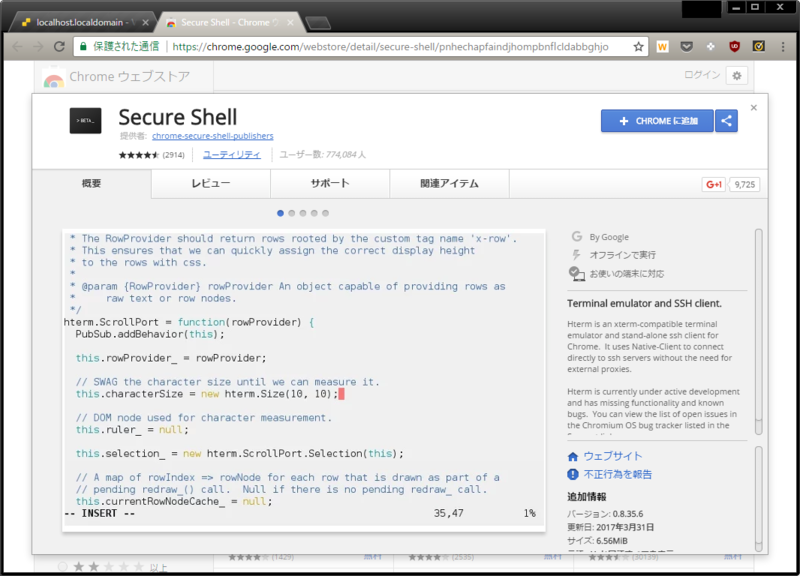The height and width of the screenshot is (576, 800).
Task: Minimize the Chrome window
Action: pyautogui.click(x=736, y=8)
